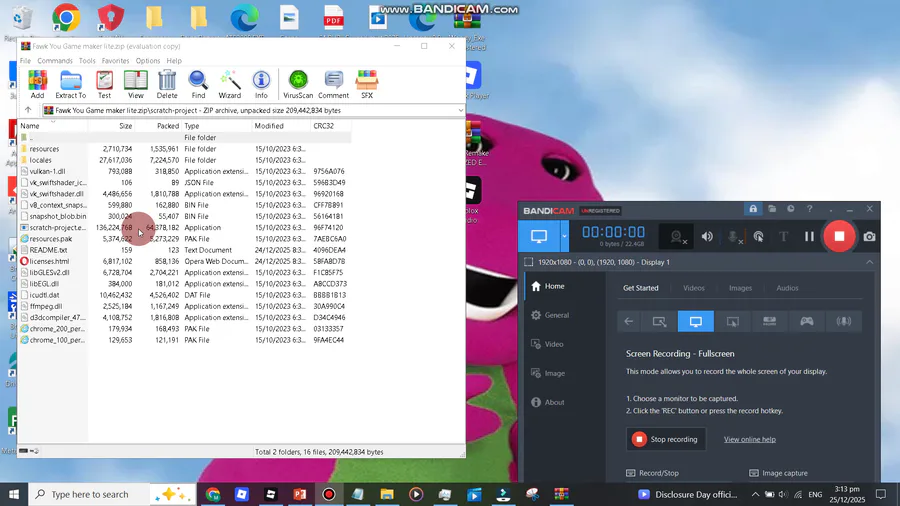Take a screenshot with Bandicam camera icon

[870, 236]
